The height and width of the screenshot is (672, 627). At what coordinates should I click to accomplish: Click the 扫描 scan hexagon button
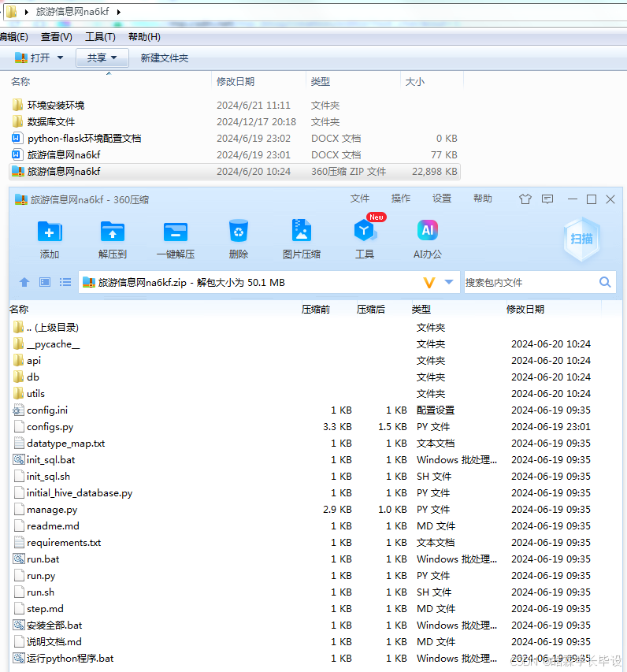click(581, 239)
